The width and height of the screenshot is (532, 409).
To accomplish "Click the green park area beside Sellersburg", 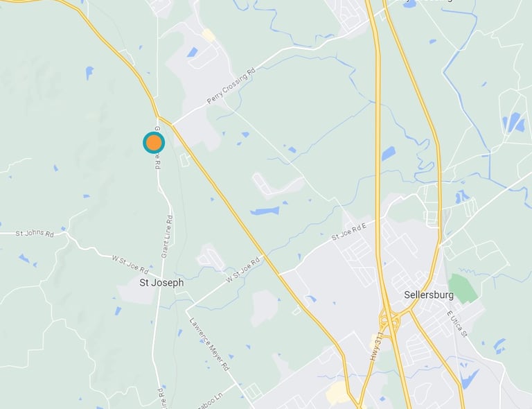I will 463,288.
